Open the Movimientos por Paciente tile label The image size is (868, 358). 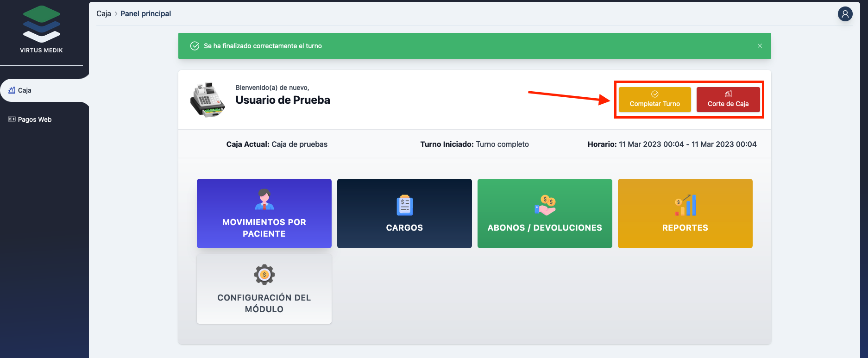(x=264, y=228)
